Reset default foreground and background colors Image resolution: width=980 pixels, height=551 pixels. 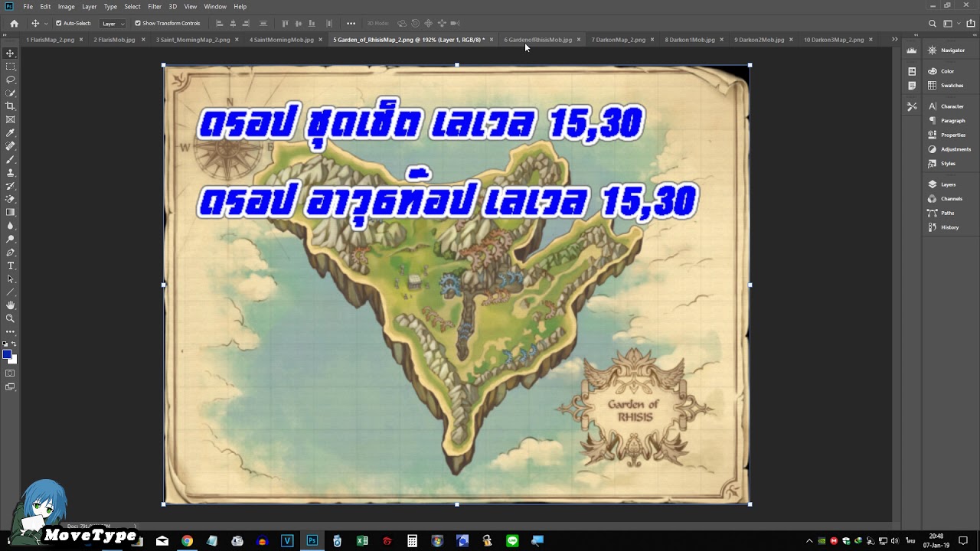(x=5, y=344)
